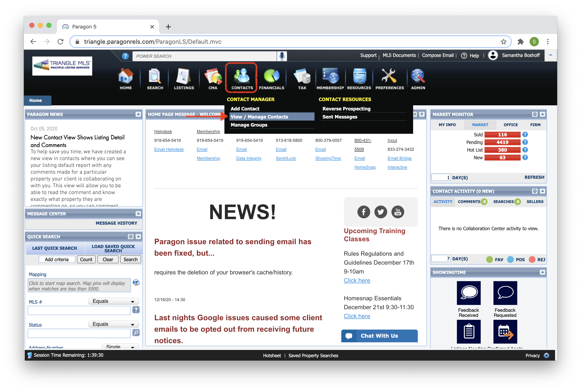Open the Chat With Us button
The height and width of the screenshot is (392, 581).
coord(379,336)
